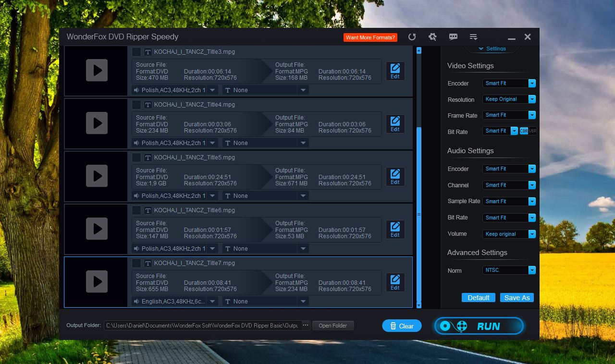Rename icon next to KOCHAJ_I_TANCZ_Title4.mpg
The height and width of the screenshot is (364, 615).
coord(148,105)
